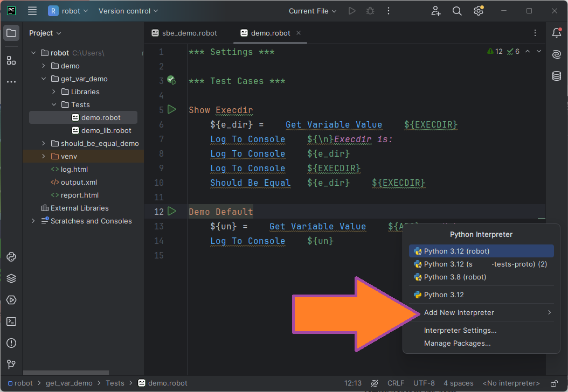The height and width of the screenshot is (392, 568).
Task: Open the Current File run configuration dropdown
Action: (313, 11)
